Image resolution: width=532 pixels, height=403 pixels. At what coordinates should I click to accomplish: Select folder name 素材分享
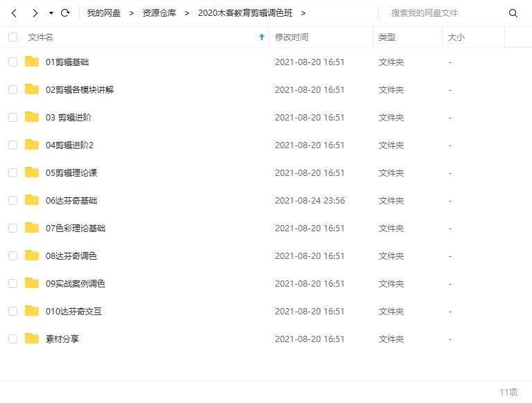(62, 339)
